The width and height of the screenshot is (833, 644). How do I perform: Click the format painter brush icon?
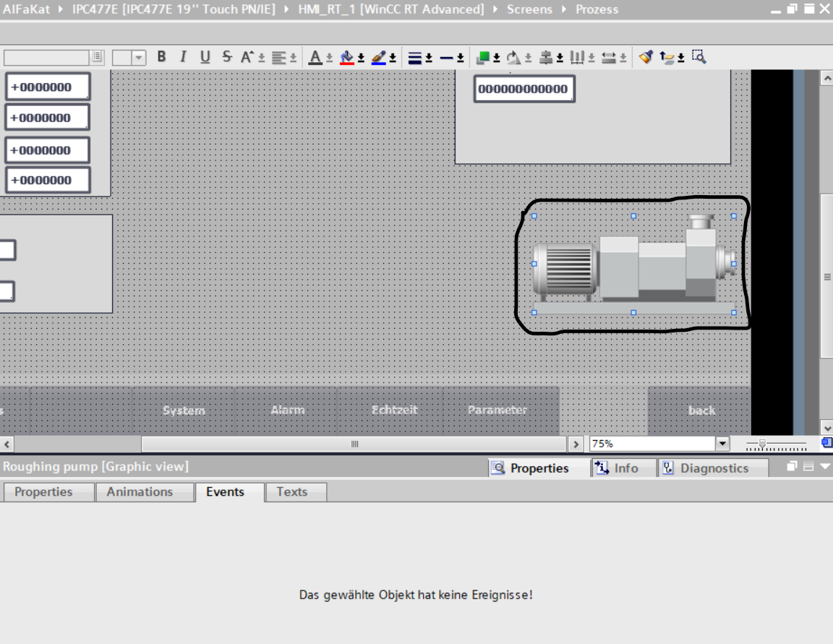(x=646, y=57)
